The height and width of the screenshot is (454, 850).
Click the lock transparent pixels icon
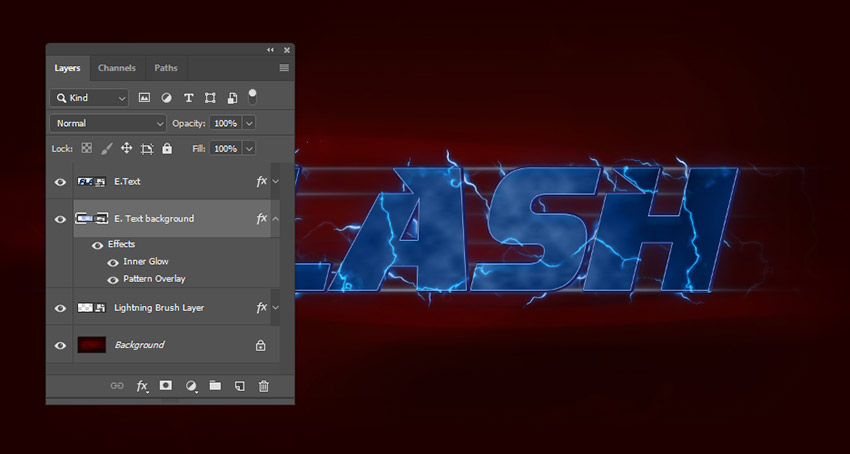click(x=87, y=148)
